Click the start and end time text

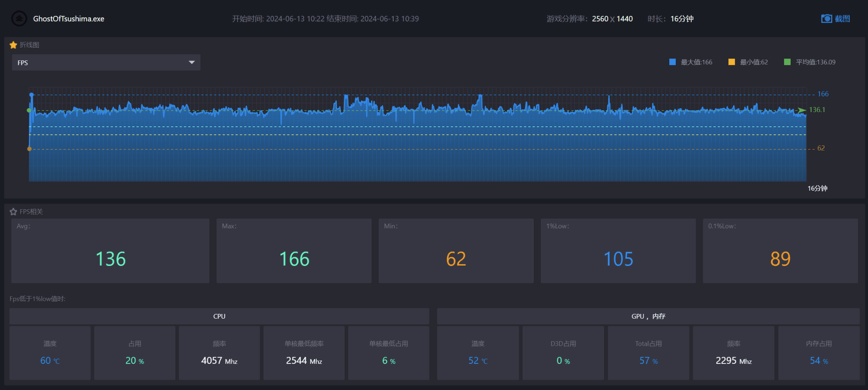point(325,19)
